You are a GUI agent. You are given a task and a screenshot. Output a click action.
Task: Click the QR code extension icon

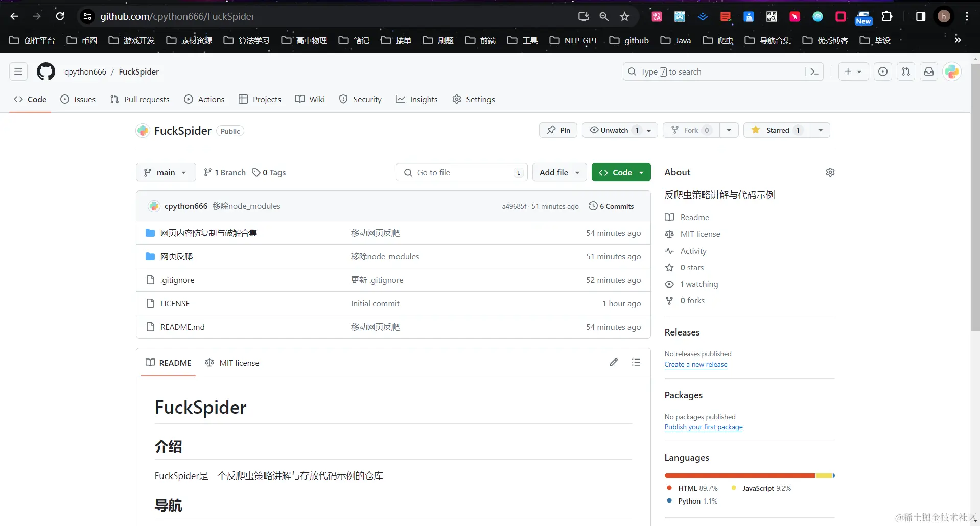772,17
